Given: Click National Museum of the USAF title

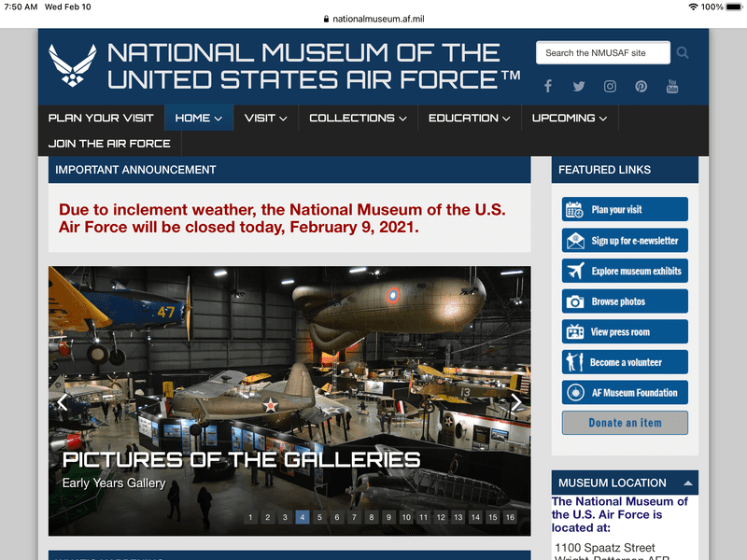Looking at the screenshot, I should click(314, 65).
